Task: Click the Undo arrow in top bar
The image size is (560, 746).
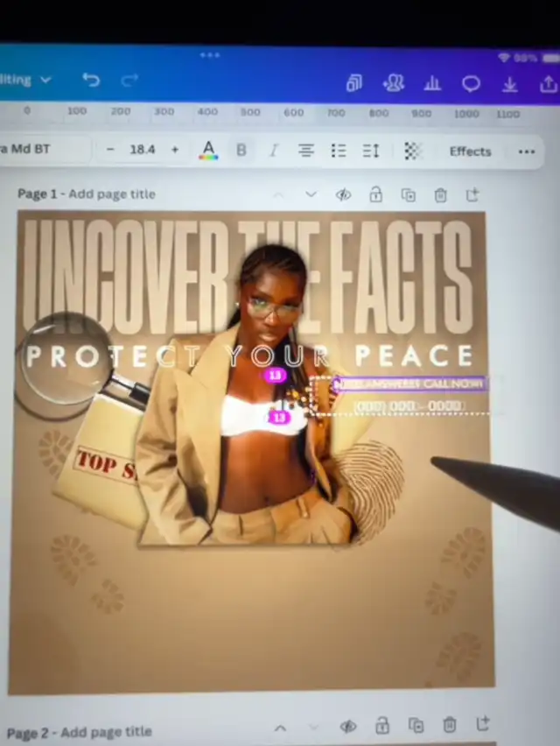Action: [x=91, y=81]
